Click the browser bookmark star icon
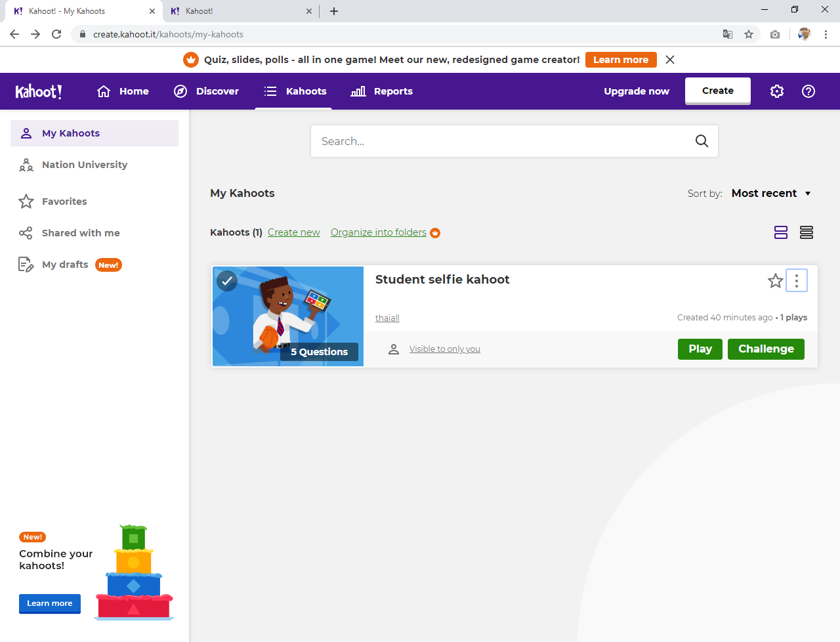The height and width of the screenshot is (642, 840). [749, 34]
